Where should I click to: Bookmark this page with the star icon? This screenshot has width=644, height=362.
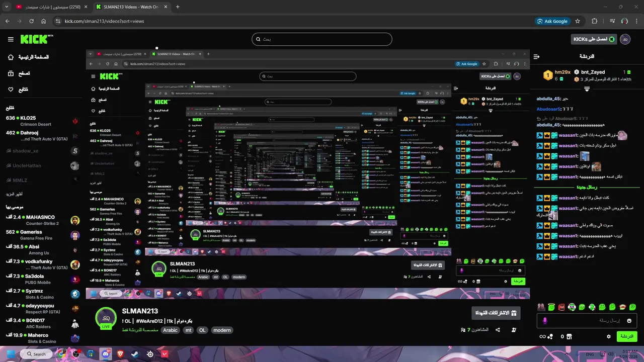[578, 21]
